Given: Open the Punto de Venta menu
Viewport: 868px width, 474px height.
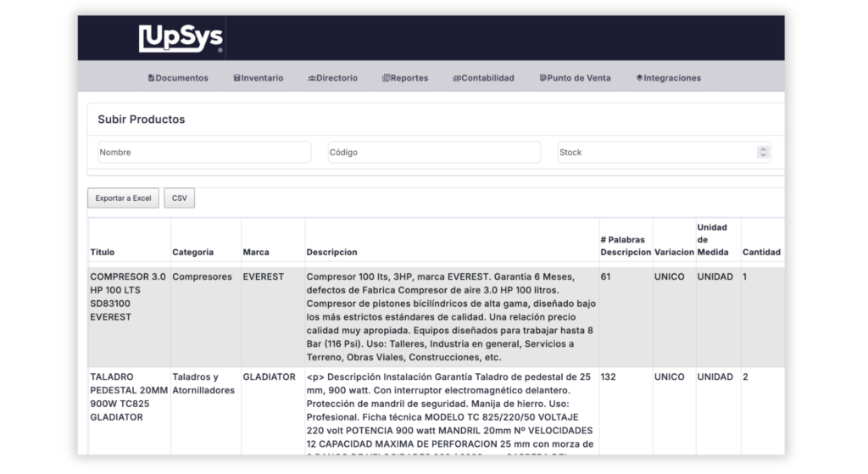Looking at the screenshot, I should 575,78.
